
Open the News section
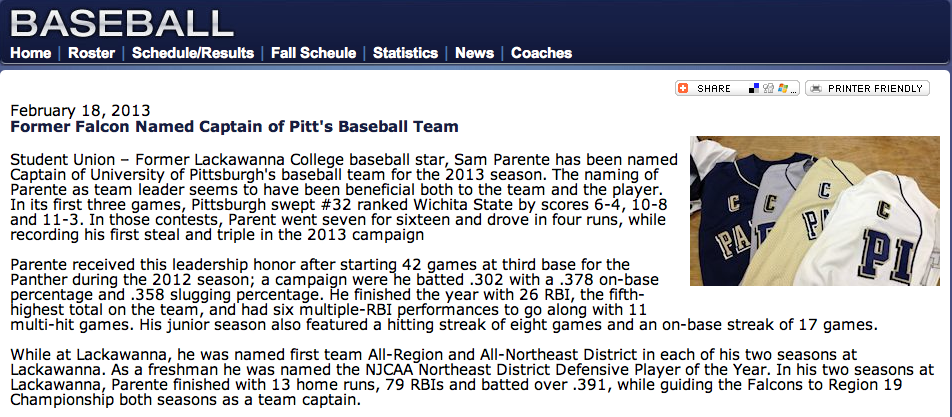click(474, 53)
